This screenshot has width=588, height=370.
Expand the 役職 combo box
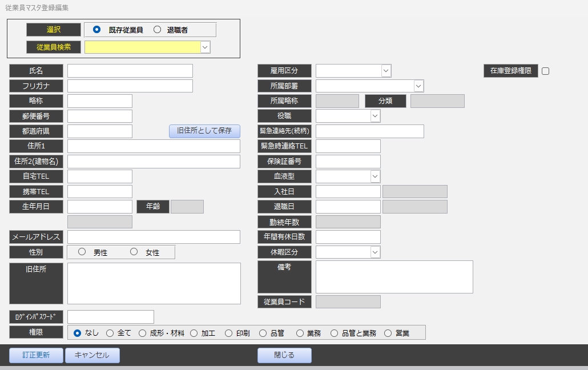tap(375, 116)
